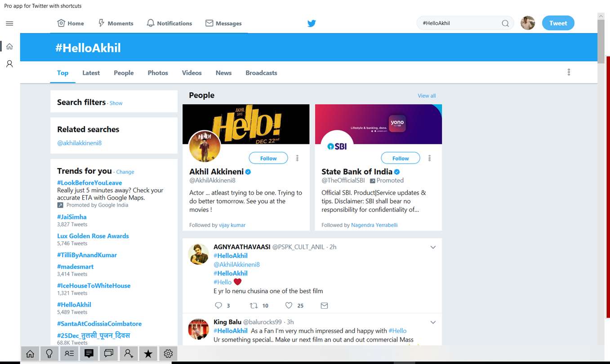Image resolution: width=610 pixels, height=364 pixels.
Task: Open the @akhilakkineni8 related search
Action: pos(80,143)
